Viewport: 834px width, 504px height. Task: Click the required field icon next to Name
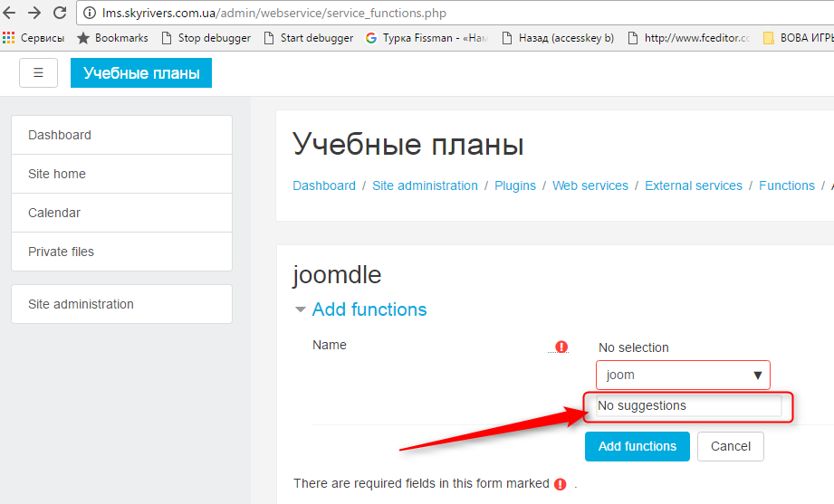point(561,347)
